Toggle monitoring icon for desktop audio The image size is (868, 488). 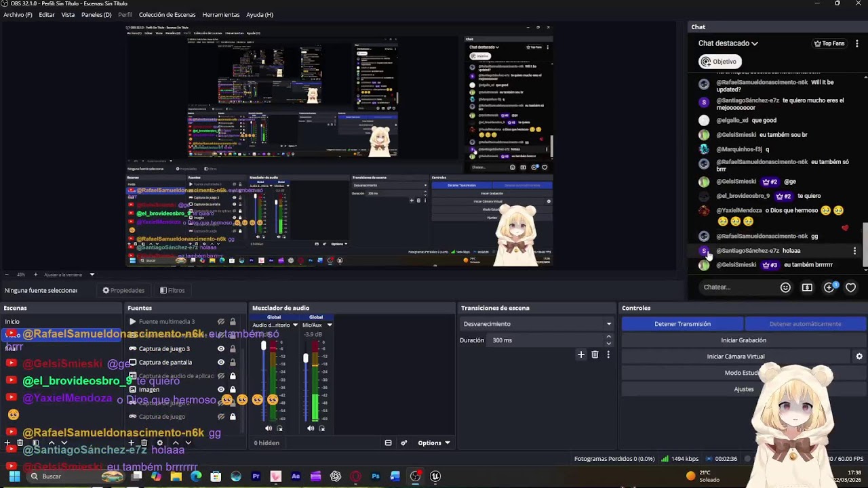point(279,428)
